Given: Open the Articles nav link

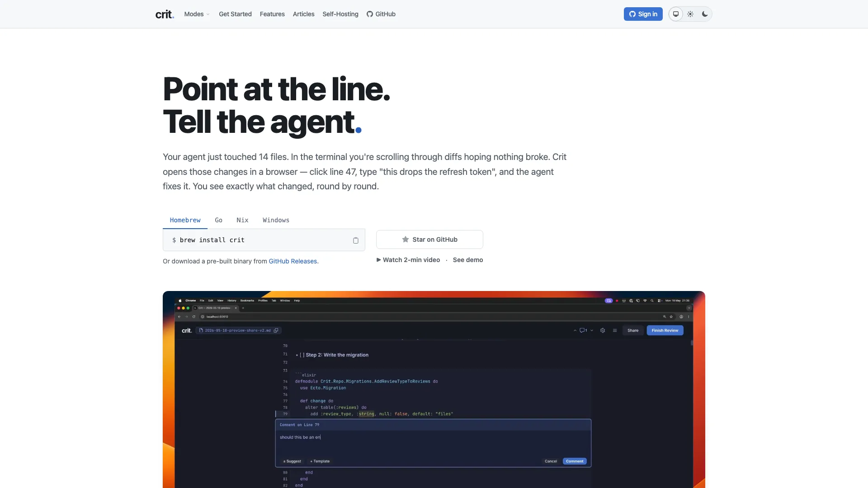Looking at the screenshot, I should click(303, 14).
